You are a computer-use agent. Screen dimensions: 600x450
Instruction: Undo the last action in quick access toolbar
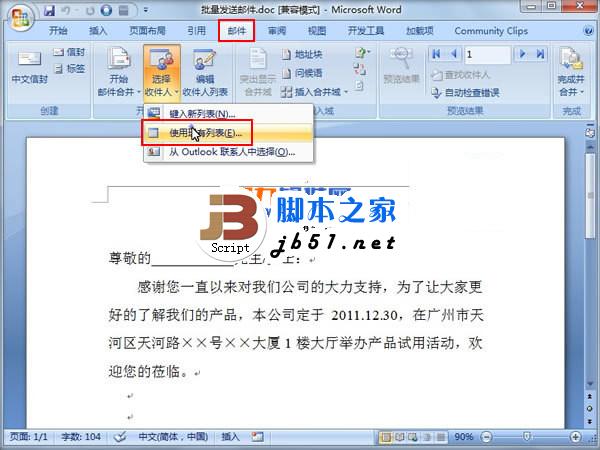pyautogui.click(x=66, y=10)
